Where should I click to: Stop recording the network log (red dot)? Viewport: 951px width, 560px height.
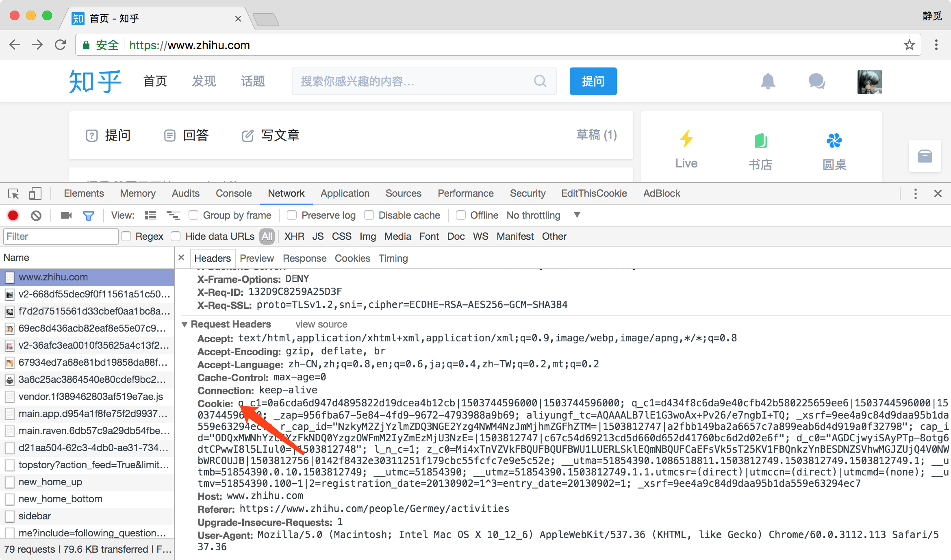(x=13, y=215)
